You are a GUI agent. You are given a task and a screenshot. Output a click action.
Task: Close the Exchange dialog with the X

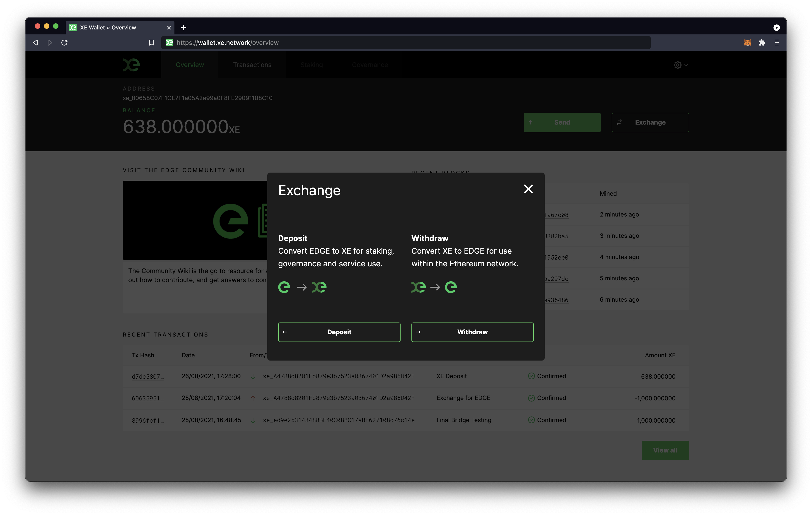click(528, 189)
